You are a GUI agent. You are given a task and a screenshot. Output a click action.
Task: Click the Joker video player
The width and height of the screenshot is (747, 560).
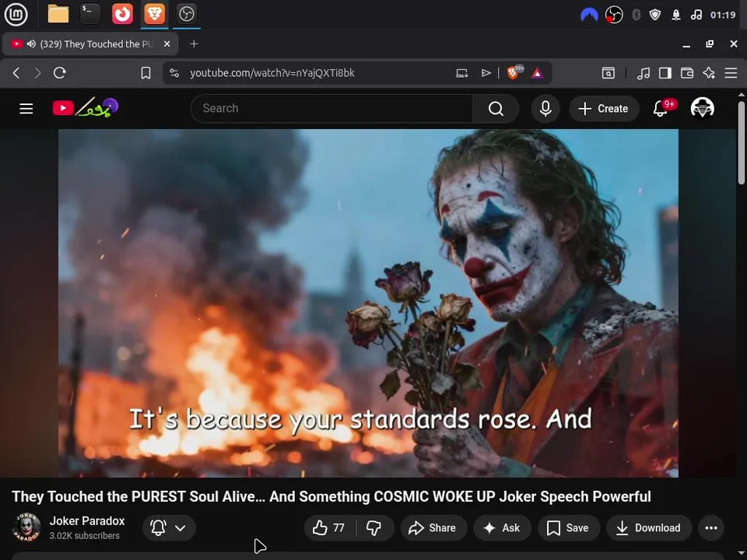(368, 303)
